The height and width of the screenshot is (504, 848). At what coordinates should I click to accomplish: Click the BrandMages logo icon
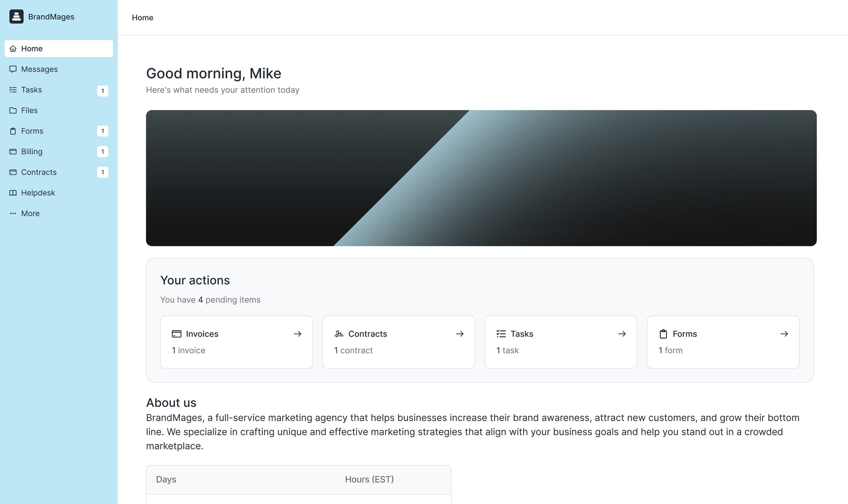click(17, 17)
